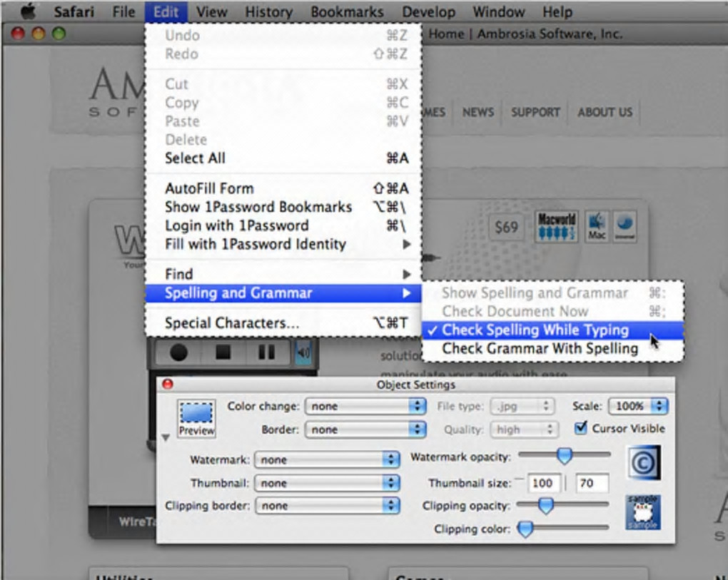The height and width of the screenshot is (580, 728).
Task: Click the Macworld rating badge
Action: click(556, 226)
